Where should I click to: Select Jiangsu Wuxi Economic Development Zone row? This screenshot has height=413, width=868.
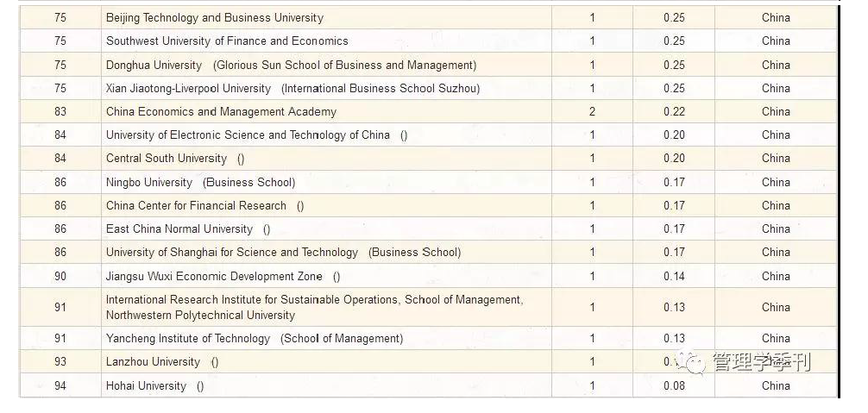tap(428, 276)
